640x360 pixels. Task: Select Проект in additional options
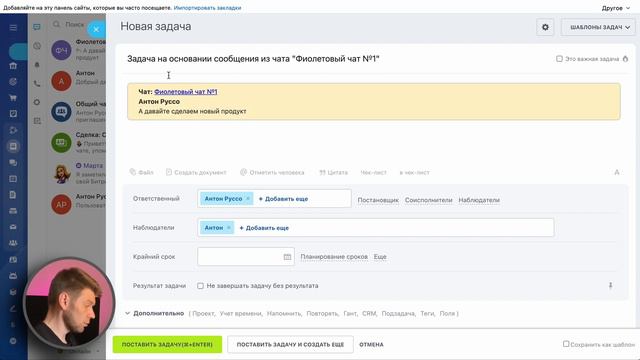203,313
